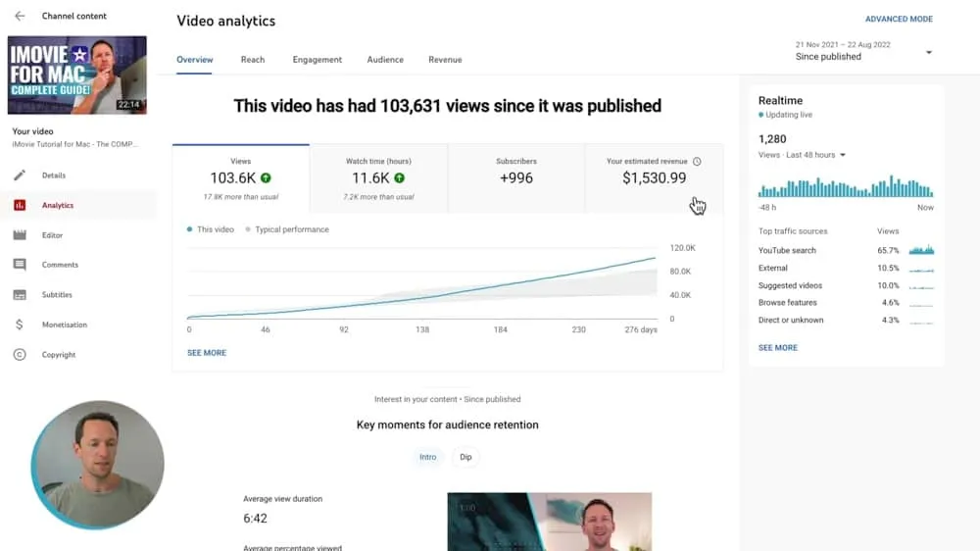Switch to the Reach tab
This screenshot has height=551, width=980.
tap(253, 60)
